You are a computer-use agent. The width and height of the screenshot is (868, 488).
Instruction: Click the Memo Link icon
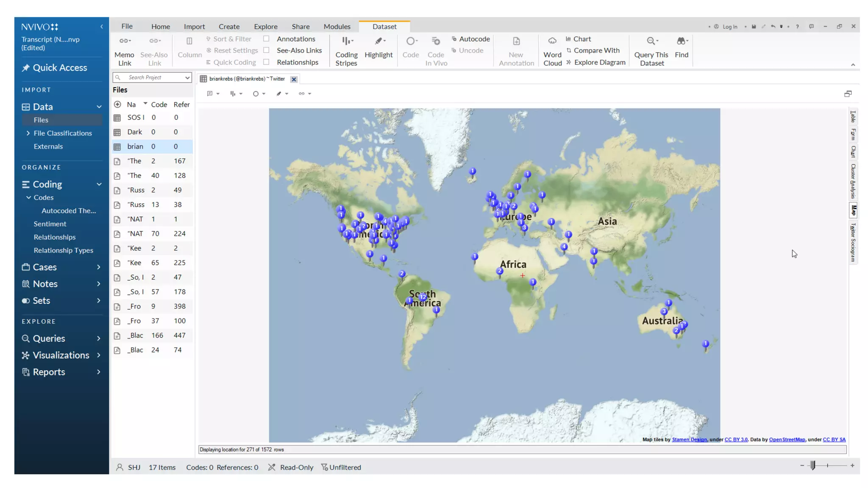pyautogui.click(x=124, y=41)
